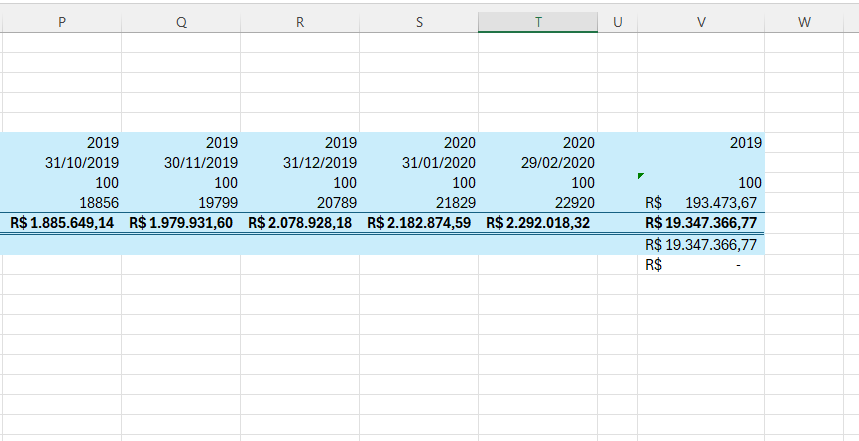The image size is (859, 441).
Task: Select narrow column header U
Action: coord(617,22)
